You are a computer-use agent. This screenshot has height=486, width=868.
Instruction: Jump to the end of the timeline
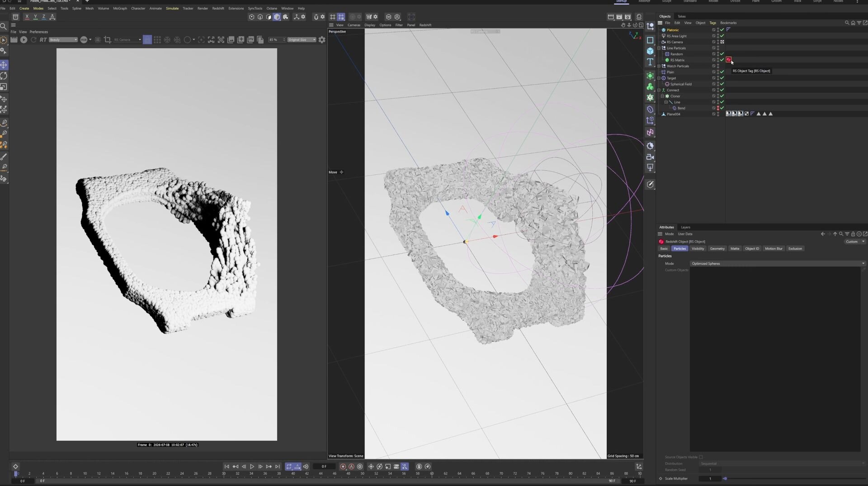[278, 467]
